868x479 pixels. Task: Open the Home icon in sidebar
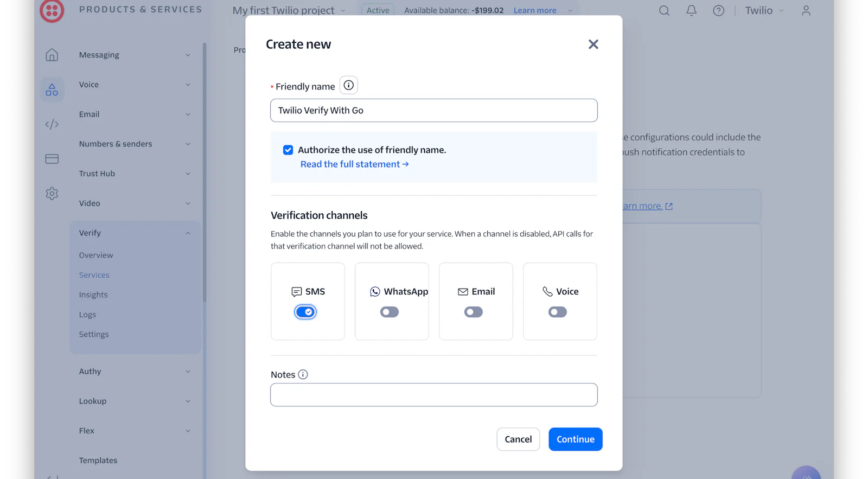[x=52, y=55]
